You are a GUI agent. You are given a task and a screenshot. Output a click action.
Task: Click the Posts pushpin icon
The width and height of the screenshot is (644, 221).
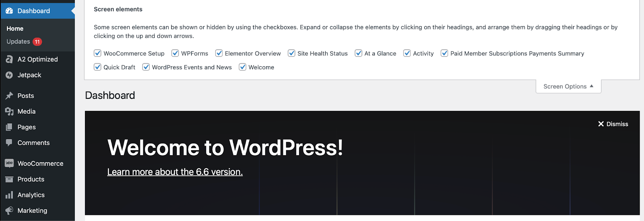point(9,96)
